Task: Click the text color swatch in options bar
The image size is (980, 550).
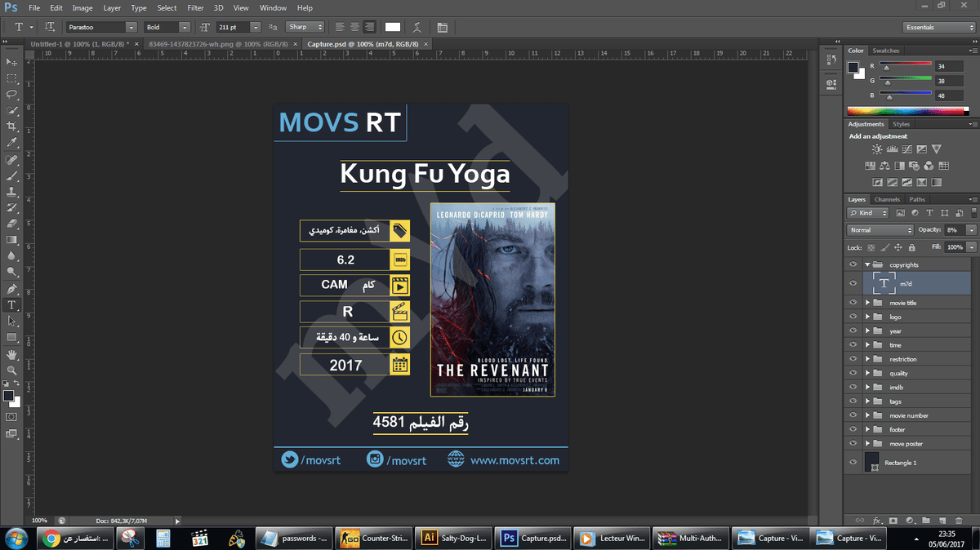Action: [x=393, y=27]
